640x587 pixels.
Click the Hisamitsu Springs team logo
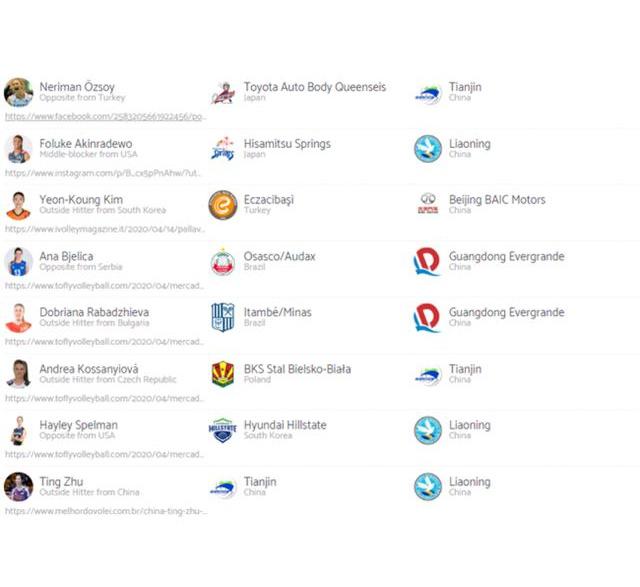223,148
